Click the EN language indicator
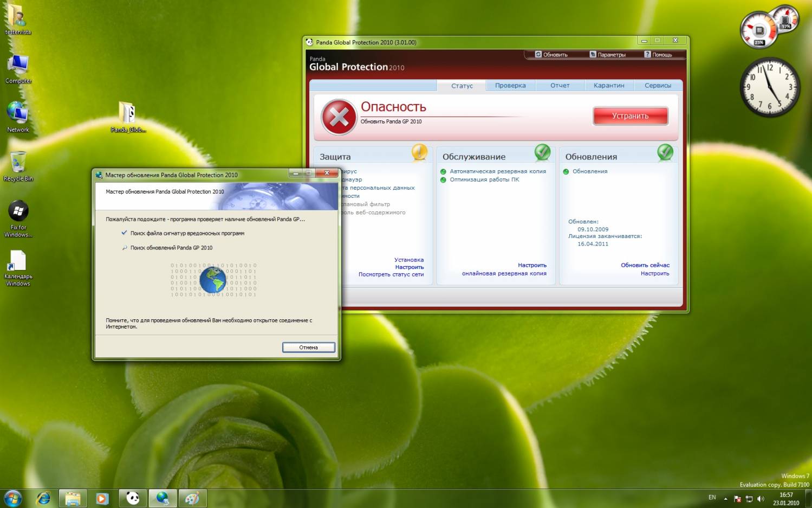812x508 pixels. coord(712,498)
